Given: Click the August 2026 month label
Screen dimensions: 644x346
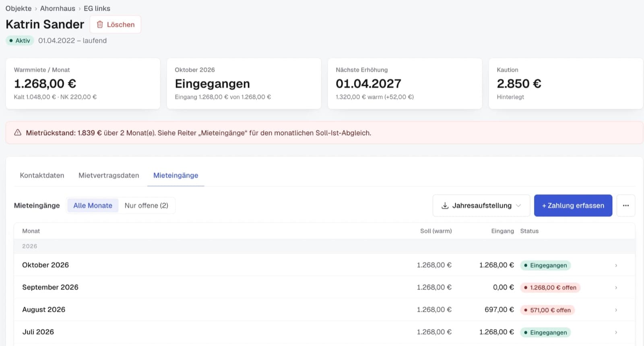Looking at the screenshot, I should pos(43,309).
